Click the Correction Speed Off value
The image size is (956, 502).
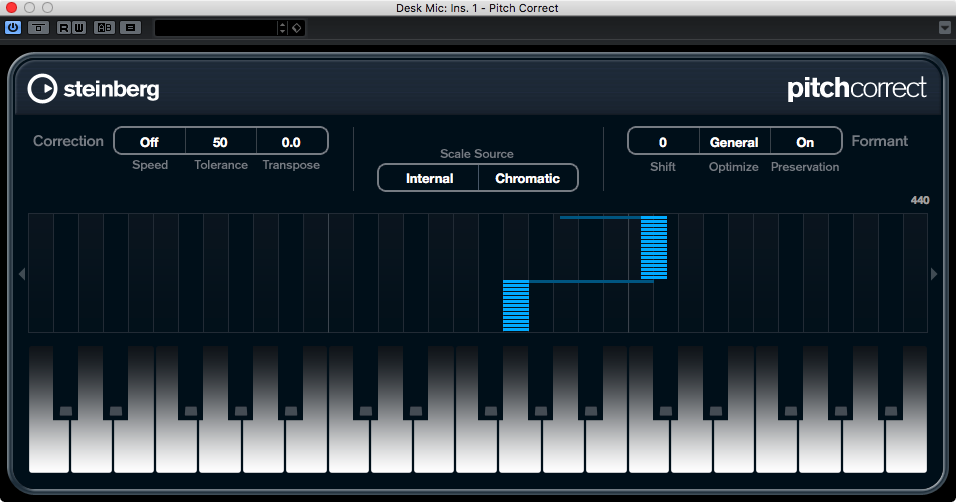149,142
